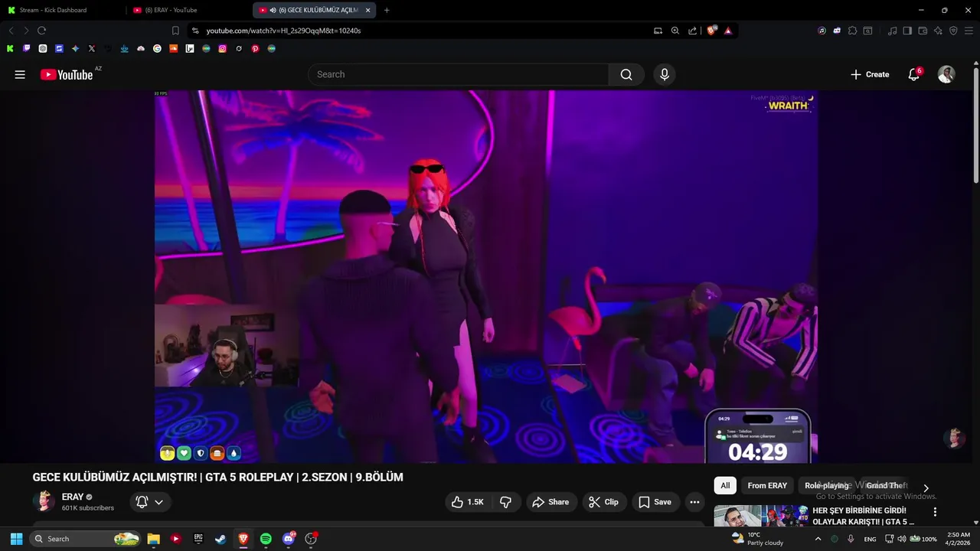980x551 pixels.
Task: Open ERAY channel name link
Action: [73, 497]
